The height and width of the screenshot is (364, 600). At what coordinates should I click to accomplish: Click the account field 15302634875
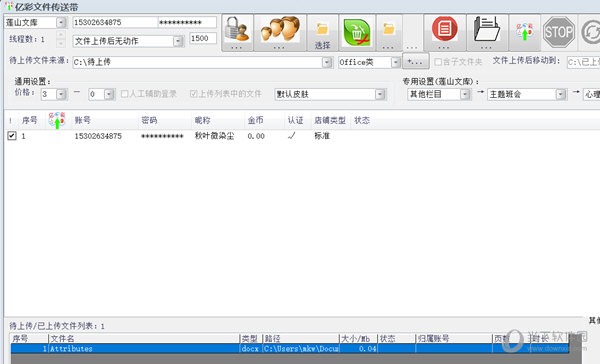pyautogui.click(x=115, y=23)
